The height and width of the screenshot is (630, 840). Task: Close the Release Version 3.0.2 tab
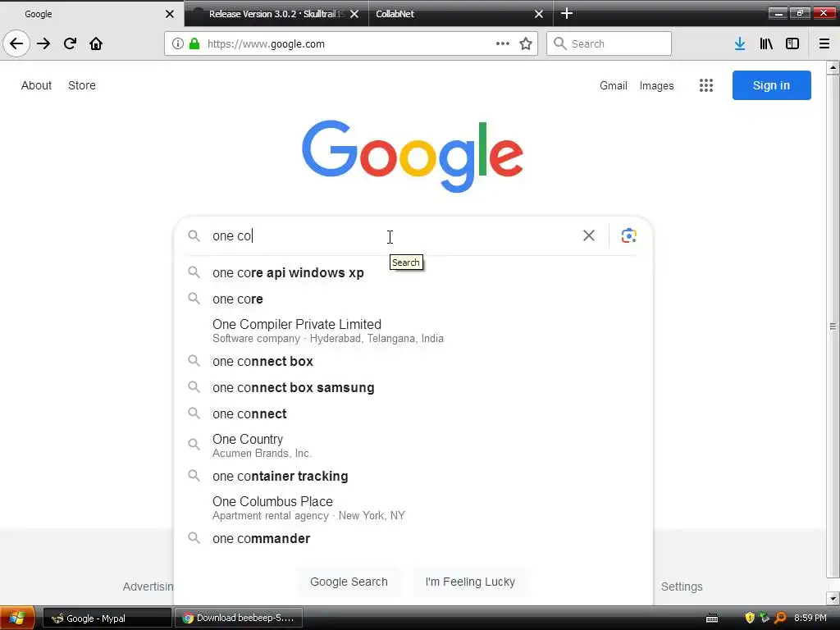click(354, 14)
